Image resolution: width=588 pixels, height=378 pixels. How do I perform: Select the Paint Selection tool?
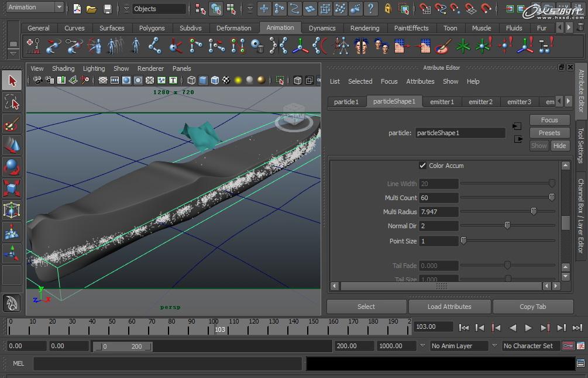[x=11, y=124]
